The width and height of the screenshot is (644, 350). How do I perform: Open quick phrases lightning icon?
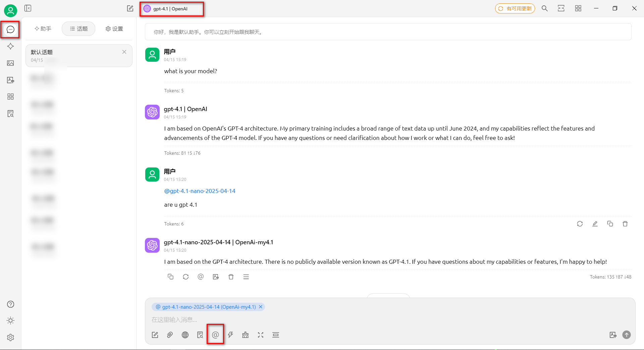pyautogui.click(x=230, y=335)
